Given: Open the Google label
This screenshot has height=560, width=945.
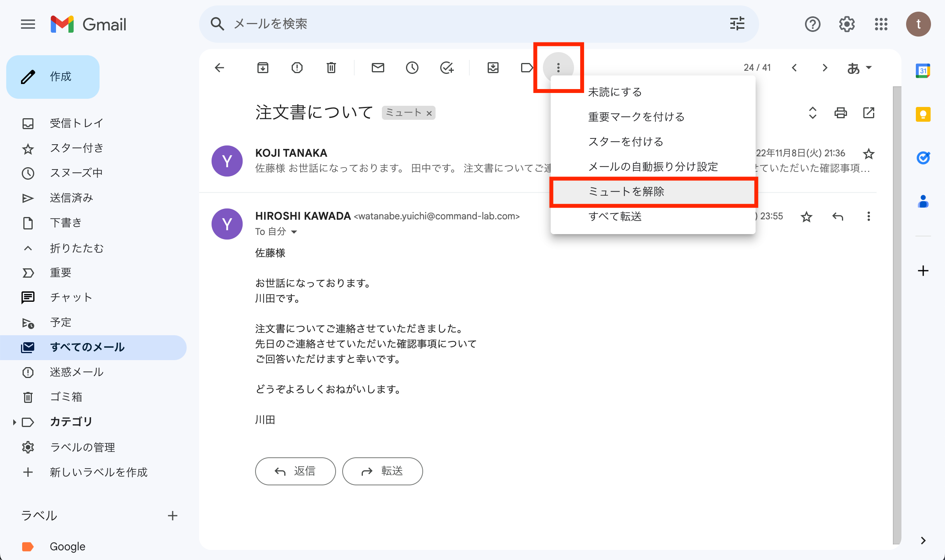Looking at the screenshot, I should [93, 546].
